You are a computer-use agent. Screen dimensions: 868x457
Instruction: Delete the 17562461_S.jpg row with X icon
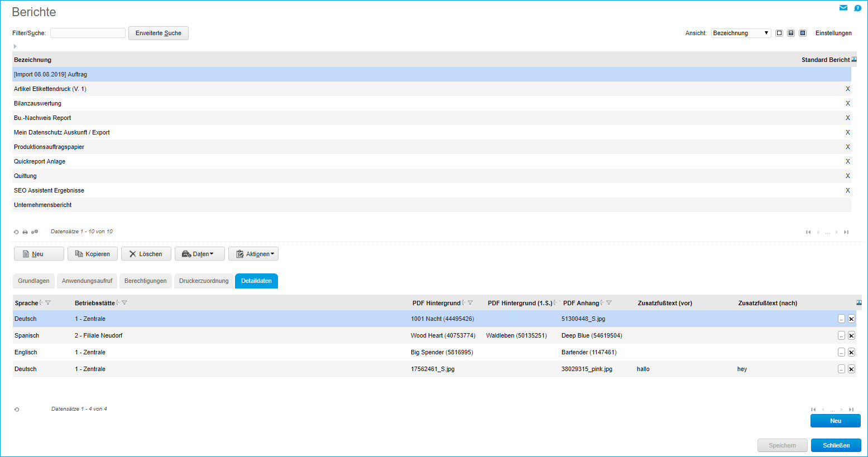(851, 369)
